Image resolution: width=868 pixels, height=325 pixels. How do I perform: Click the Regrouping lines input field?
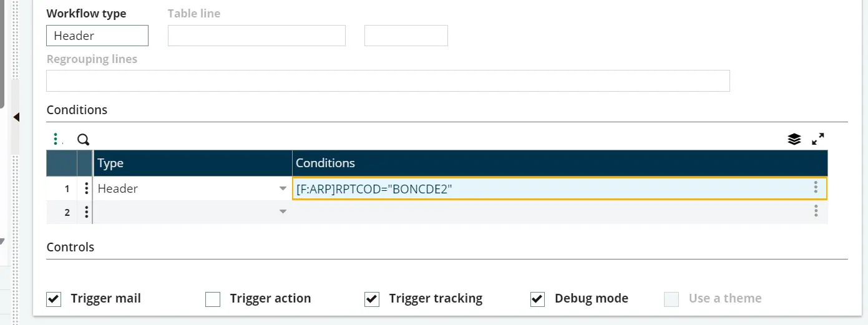click(388, 81)
